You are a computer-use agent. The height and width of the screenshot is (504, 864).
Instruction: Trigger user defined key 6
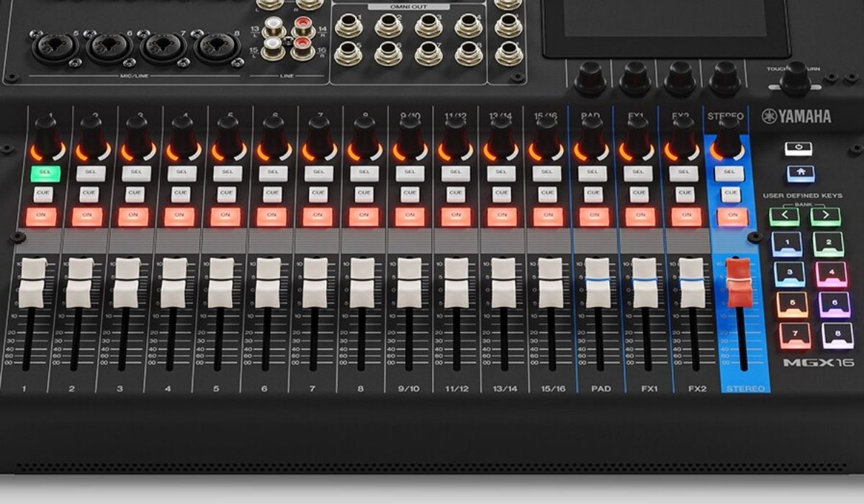tap(835, 305)
